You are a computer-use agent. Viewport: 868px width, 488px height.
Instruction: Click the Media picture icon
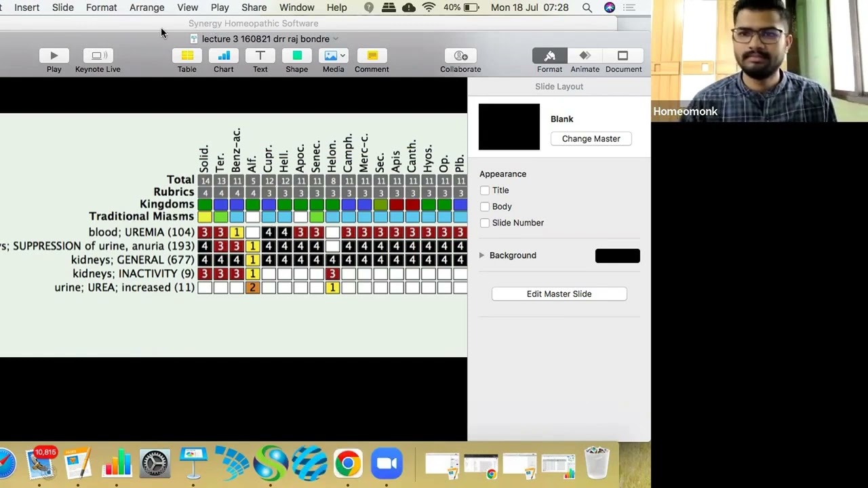coord(330,56)
